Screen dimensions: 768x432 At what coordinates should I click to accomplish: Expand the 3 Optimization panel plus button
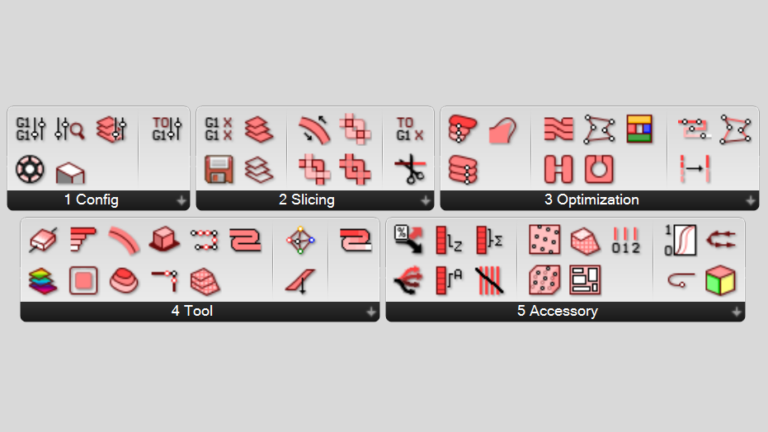pyautogui.click(x=750, y=200)
